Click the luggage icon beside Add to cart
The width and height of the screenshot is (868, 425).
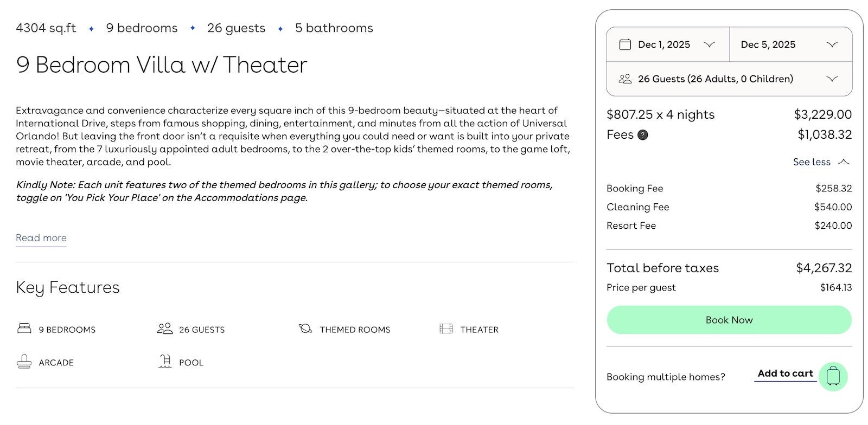tap(833, 376)
